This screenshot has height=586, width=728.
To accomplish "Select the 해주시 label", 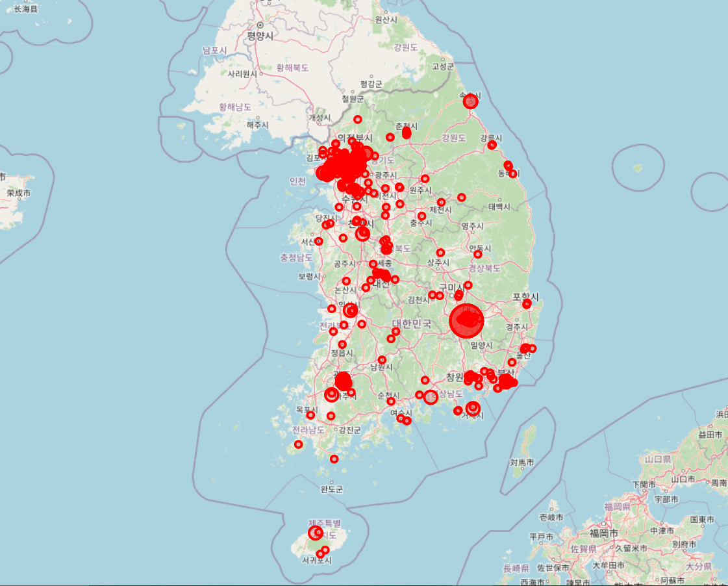I will click(257, 125).
